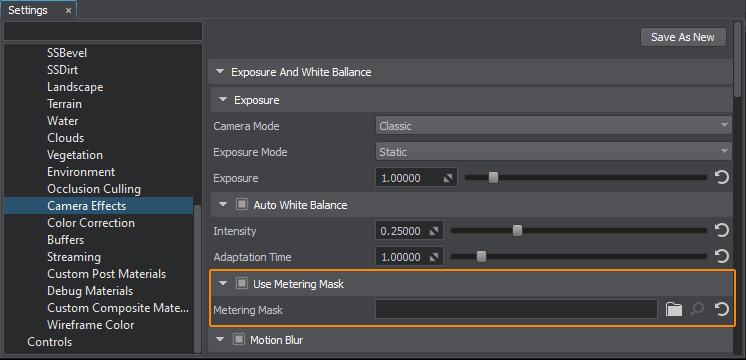Open folder browser for Metering Mask

pyautogui.click(x=674, y=310)
